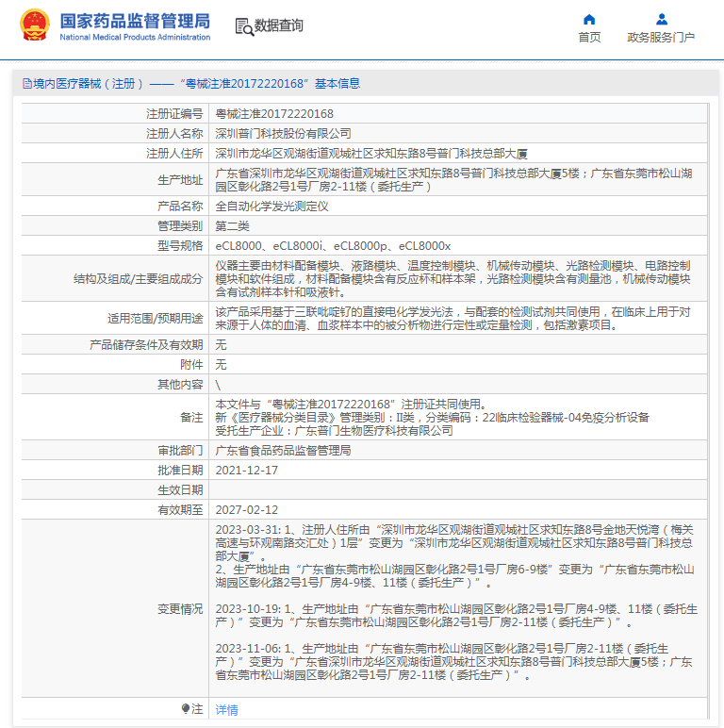Viewport: 724px width, 728px height.
Task: Click the 注册人住所 label
Action: click(x=174, y=154)
